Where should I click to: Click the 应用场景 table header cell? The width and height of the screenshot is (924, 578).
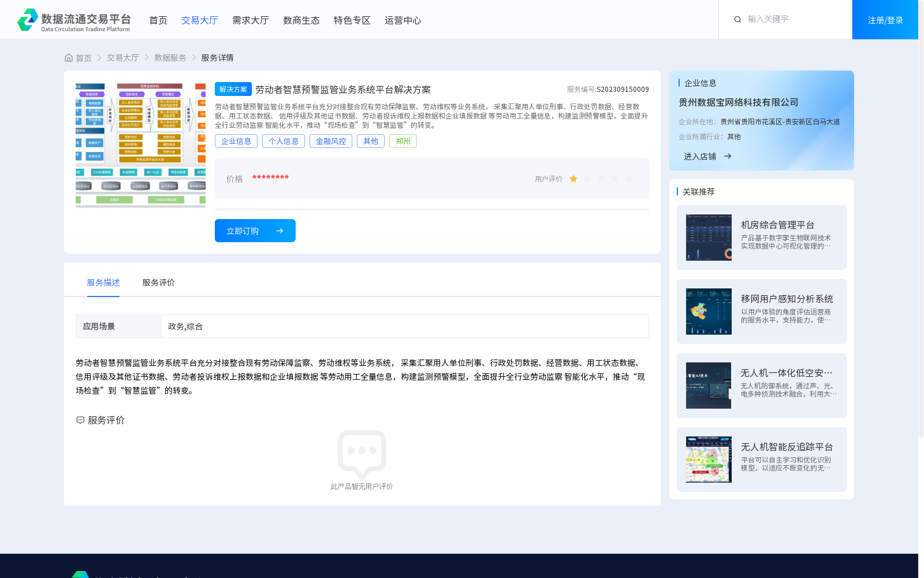(x=118, y=327)
